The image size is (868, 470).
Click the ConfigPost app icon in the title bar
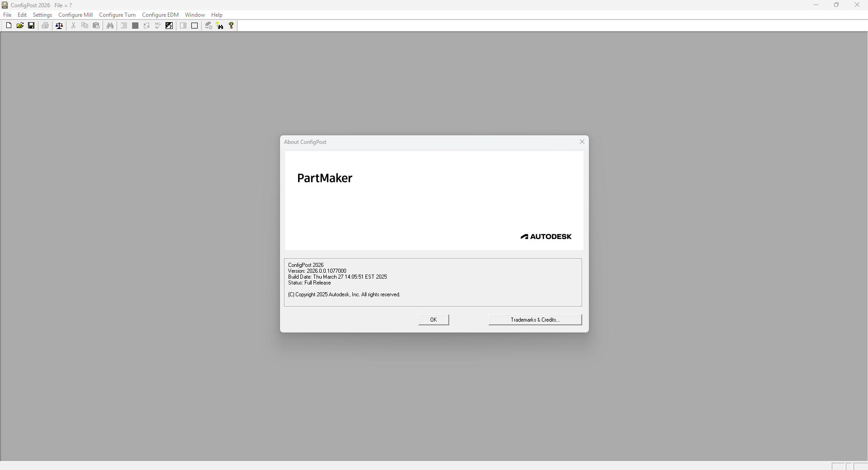coord(5,5)
